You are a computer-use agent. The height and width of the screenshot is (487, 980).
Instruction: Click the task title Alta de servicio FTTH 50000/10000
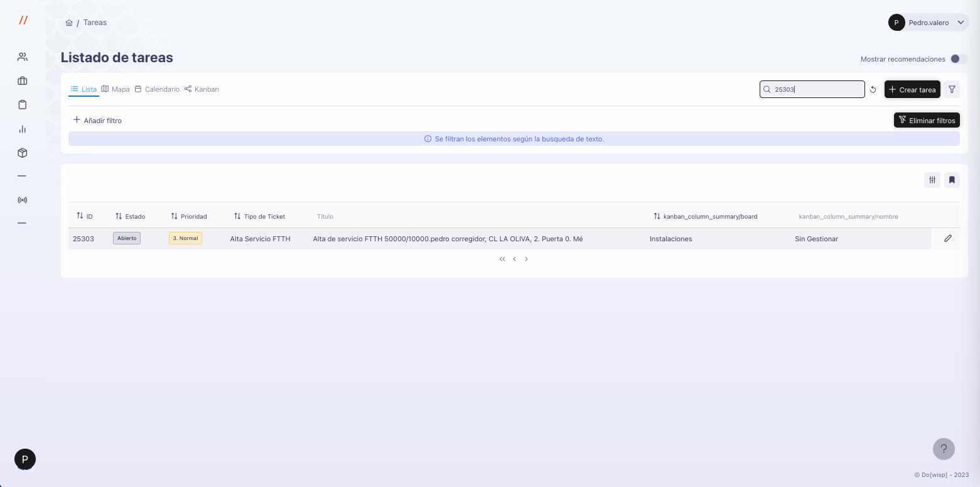pos(448,239)
